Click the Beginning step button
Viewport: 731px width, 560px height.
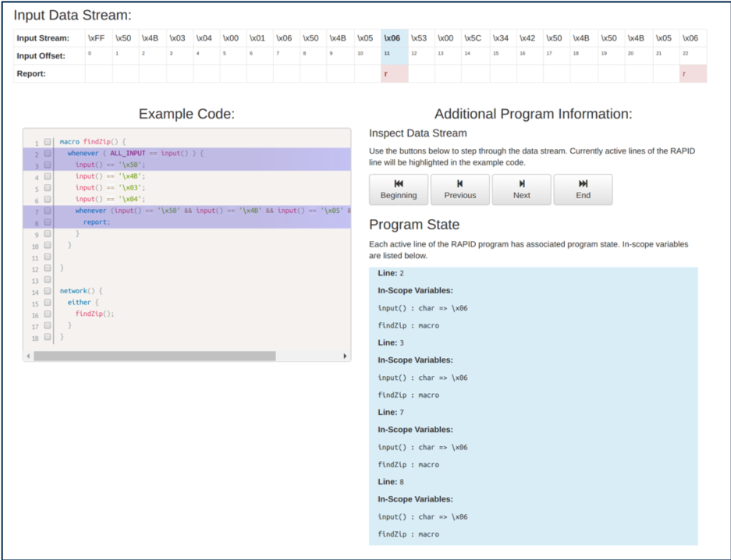399,190
